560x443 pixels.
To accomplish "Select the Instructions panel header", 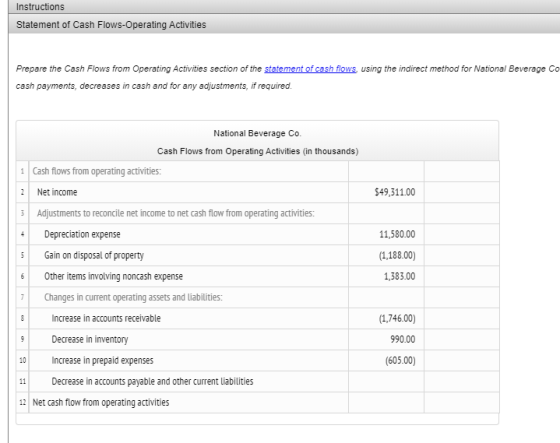I will [x=284, y=6].
